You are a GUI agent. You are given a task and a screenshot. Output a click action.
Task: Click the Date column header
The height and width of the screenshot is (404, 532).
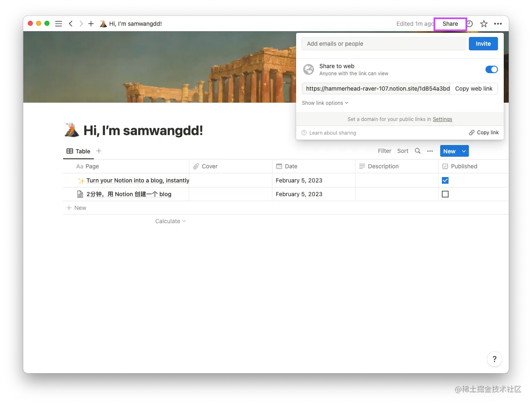coord(314,166)
